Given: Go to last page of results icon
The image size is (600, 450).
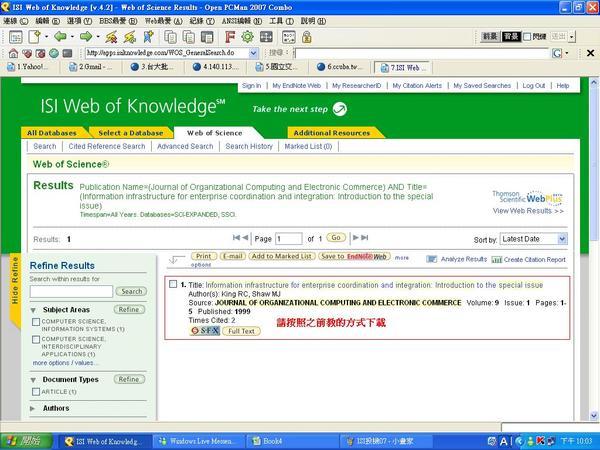Looking at the screenshot, I should (365, 238).
